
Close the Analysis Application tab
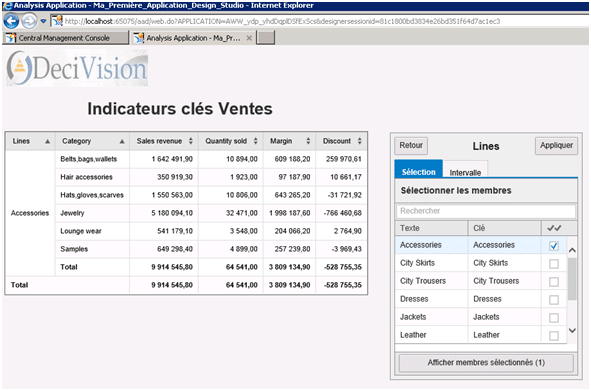[249, 38]
